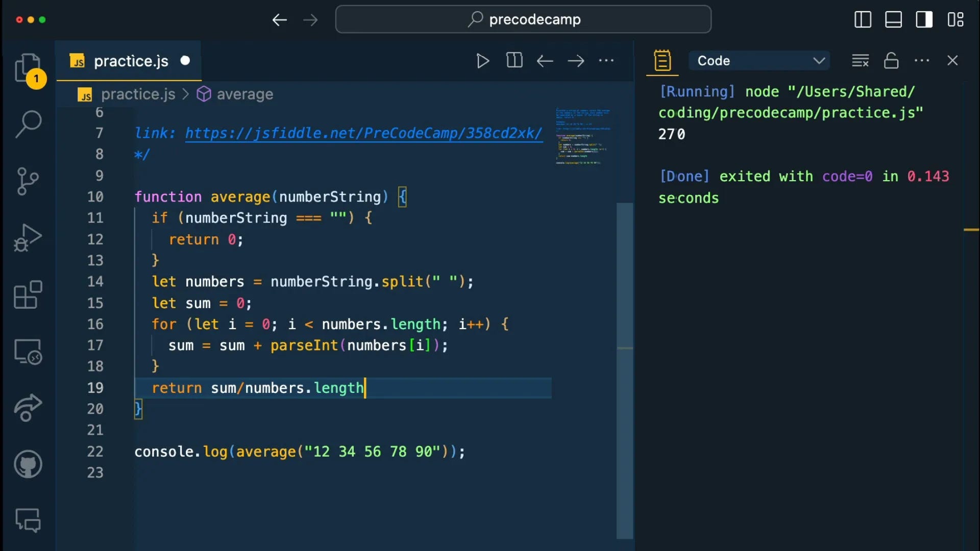Open the Remote Explorer icon
Image resolution: width=980 pixels, height=551 pixels.
click(x=28, y=352)
